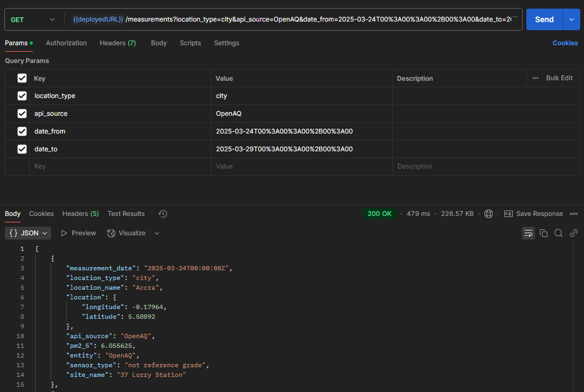Open Save Response options
The width and height of the screenshot is (584, 392).
pyautogui.click(x=533, y=213)
